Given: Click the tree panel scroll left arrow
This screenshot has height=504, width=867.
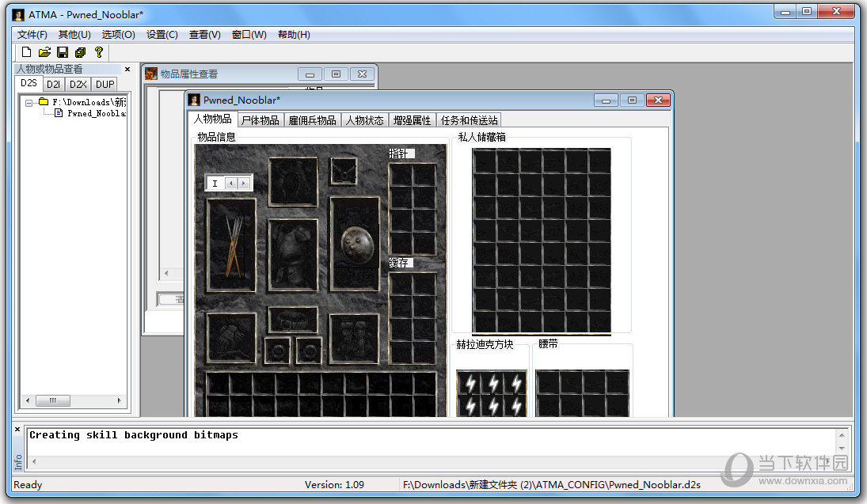Looking at the screenshot, I should coord(28,400).
